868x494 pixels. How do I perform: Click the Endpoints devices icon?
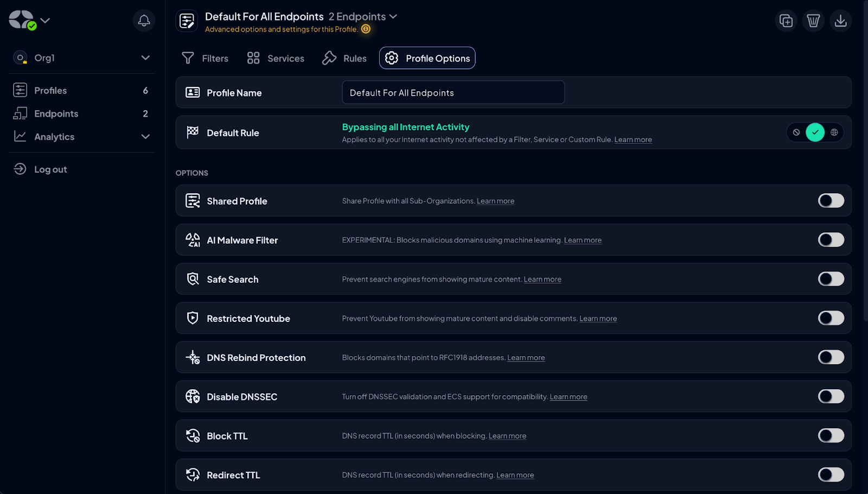(20, 113)
